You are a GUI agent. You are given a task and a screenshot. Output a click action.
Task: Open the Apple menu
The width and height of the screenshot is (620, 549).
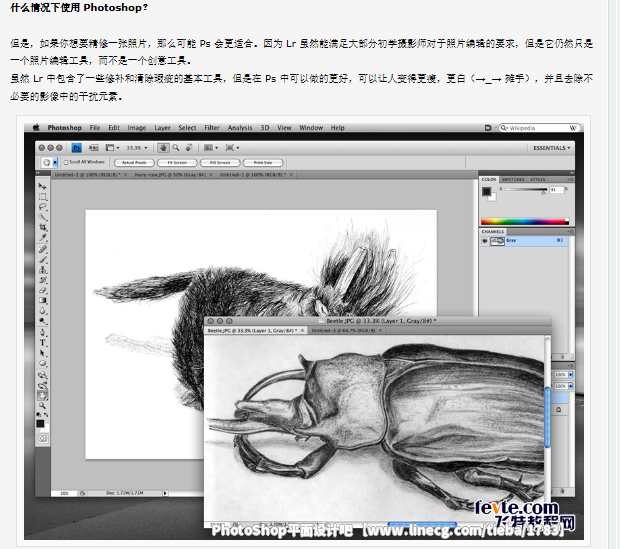point(36,127)
